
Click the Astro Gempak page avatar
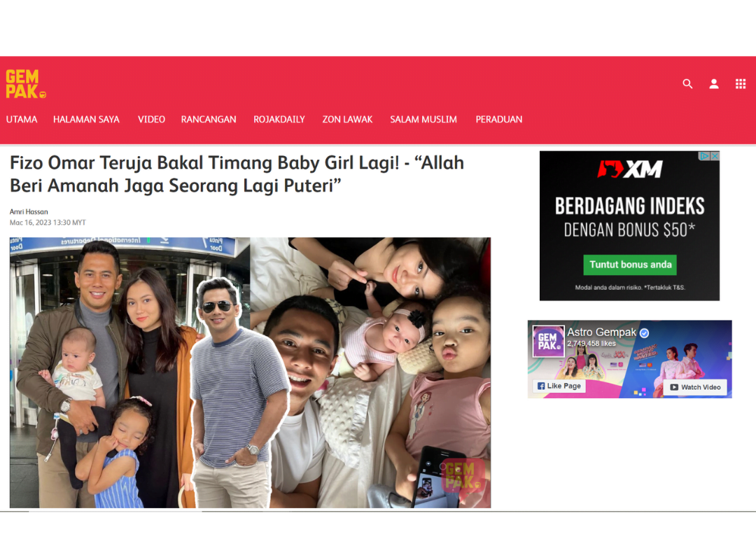click(549, 341)
